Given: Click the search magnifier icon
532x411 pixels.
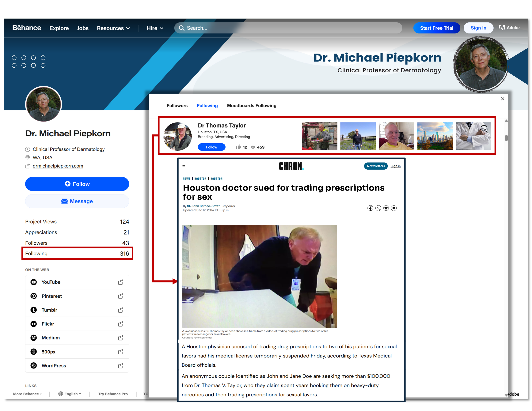Looking at the screenshot, I should (x=181, y=28).
